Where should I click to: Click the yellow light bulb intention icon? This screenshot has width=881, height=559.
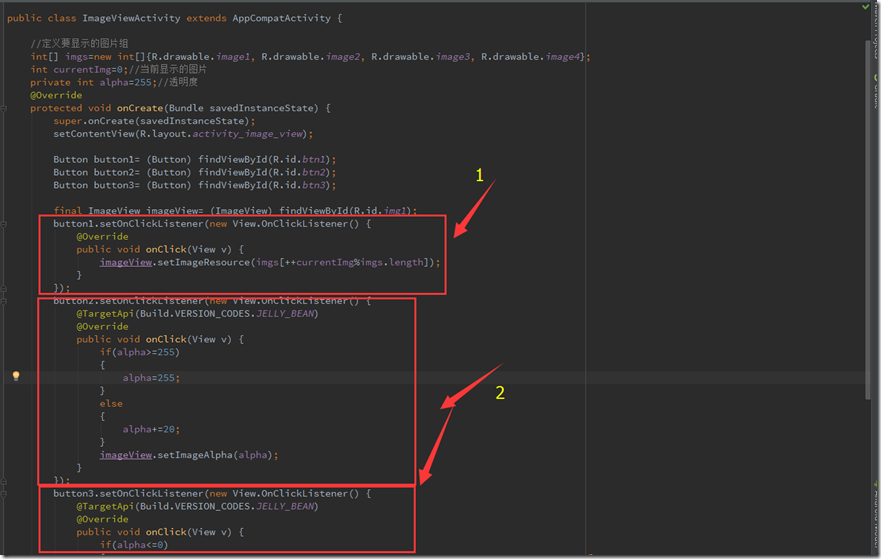click(x=16, y=376)
